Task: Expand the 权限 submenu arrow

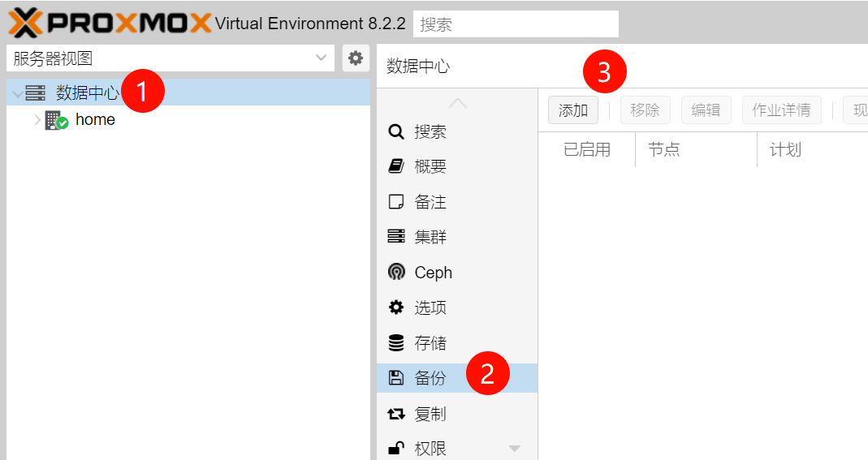Action: pyautogui.click(x=514, y=449)
